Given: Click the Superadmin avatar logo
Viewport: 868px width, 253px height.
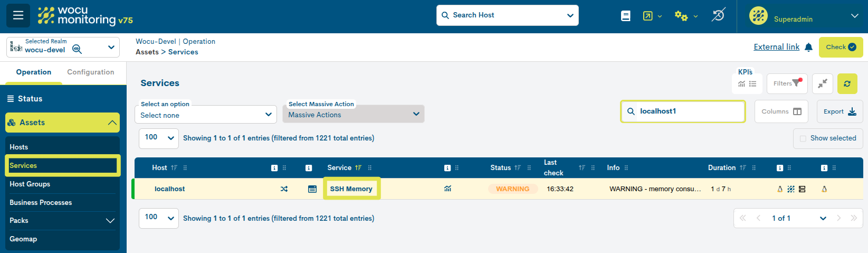Looking at the screenshot, I should (758, 16).
